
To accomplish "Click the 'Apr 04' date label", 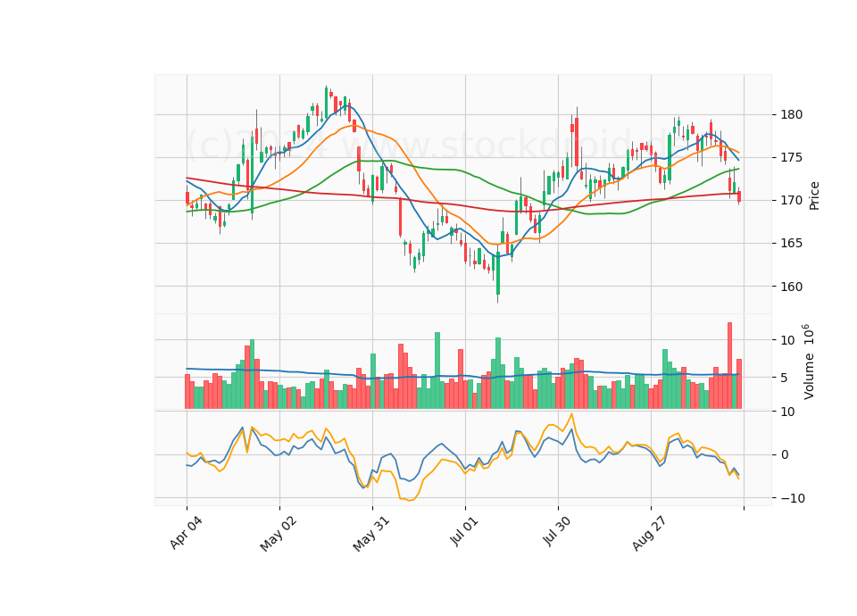I will 186,533.
